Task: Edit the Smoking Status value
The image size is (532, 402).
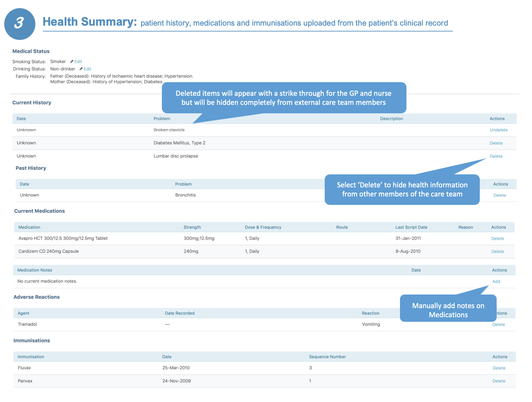Action: (x=78, y=61)
